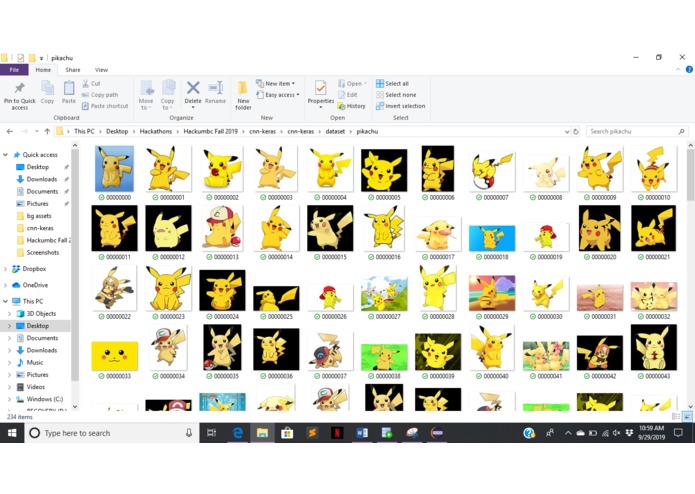Select Downloads under Quick access
Image resolution: width=695 pixels, height=494 pixels.
pos(42,179)
